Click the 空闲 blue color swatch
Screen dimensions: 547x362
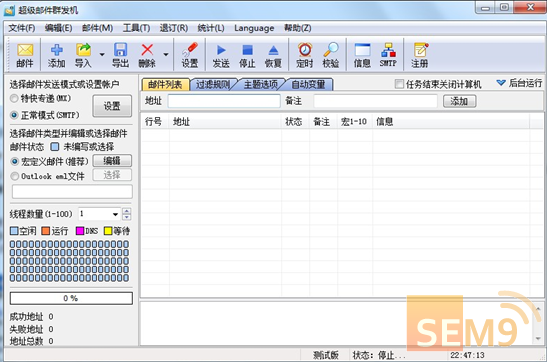[x=14, y=231]
